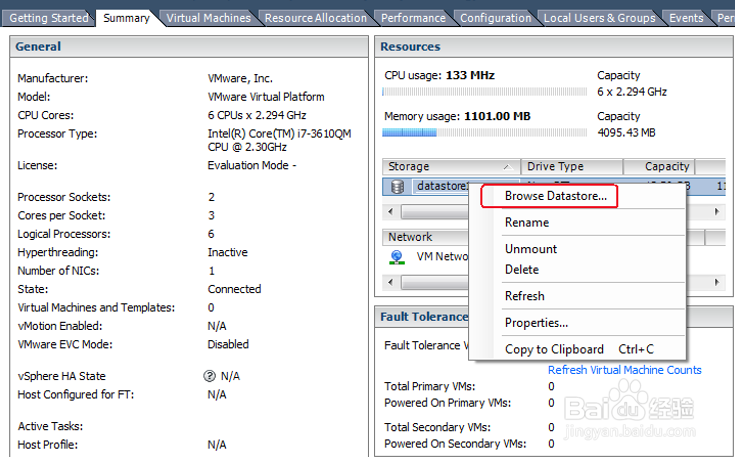Image resolution: width=735 pixels, height=457 pixels.
Task: Click the 1101.00 MB memory usage value
Action: coord(497,116)
